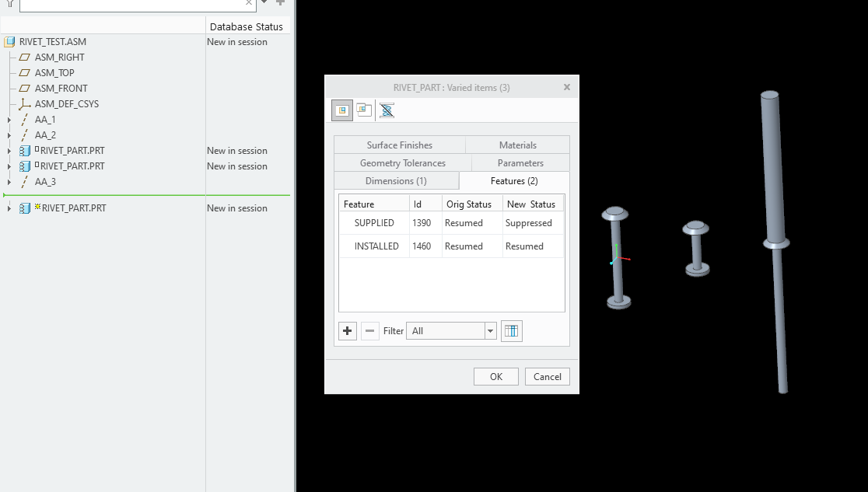The image size is (868, 492).
Task: Expand the AA_1 node in the model tree
Action: [10, 119]
